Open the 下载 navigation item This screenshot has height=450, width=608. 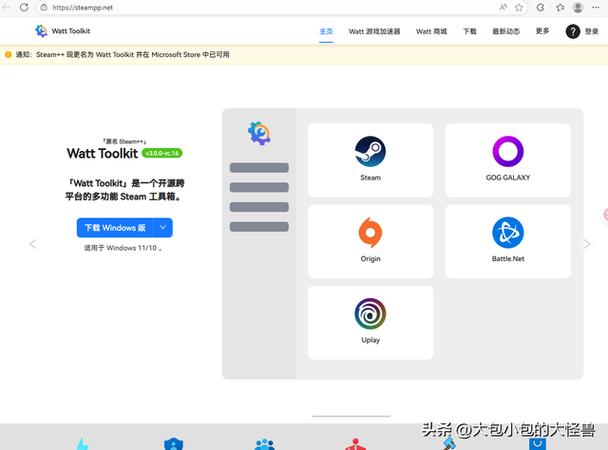[x=470, y=31]
